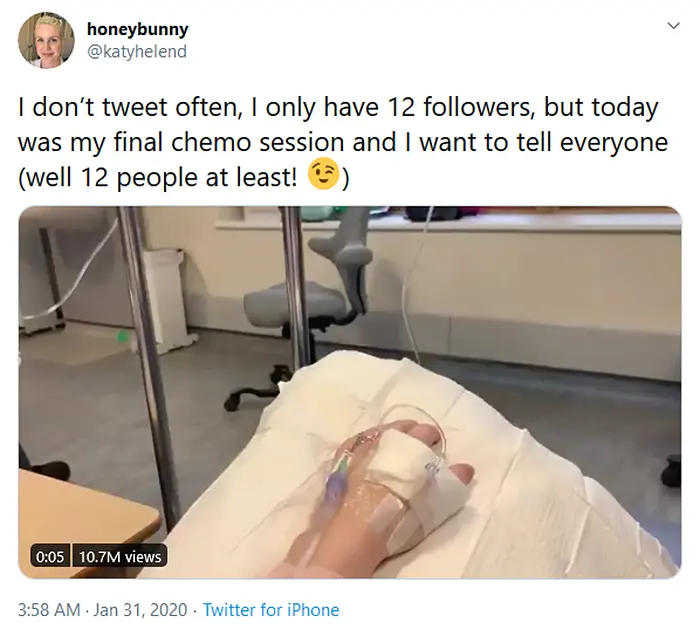Click the "well 12 people at least!" line
The image size is (700, 636).
(162, 178)
